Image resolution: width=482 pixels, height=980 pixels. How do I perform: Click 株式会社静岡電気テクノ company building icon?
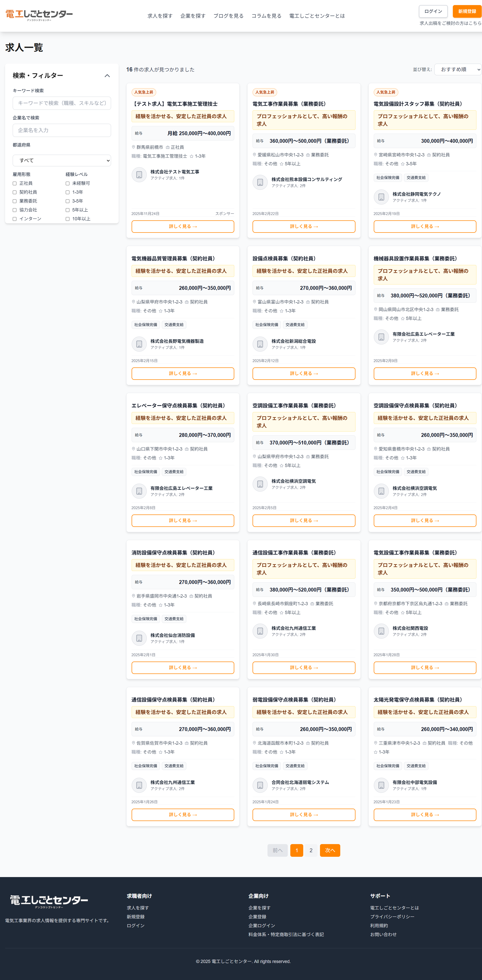(381, 197)
